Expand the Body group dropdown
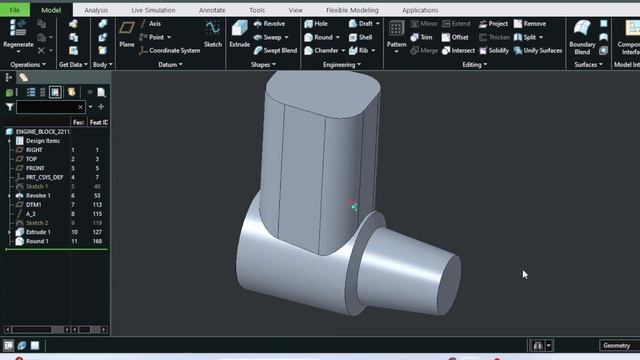This screenshot has width=640, height=360. click(x=102, y=64)
